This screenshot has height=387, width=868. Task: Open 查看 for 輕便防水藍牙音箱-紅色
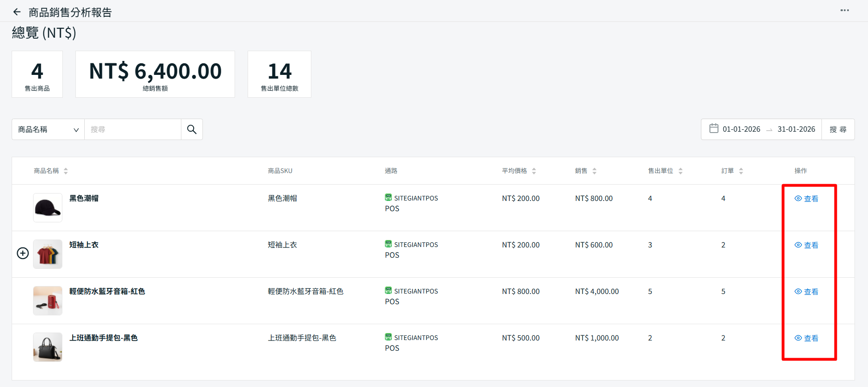pyautogui.click(x=807, y=292)
